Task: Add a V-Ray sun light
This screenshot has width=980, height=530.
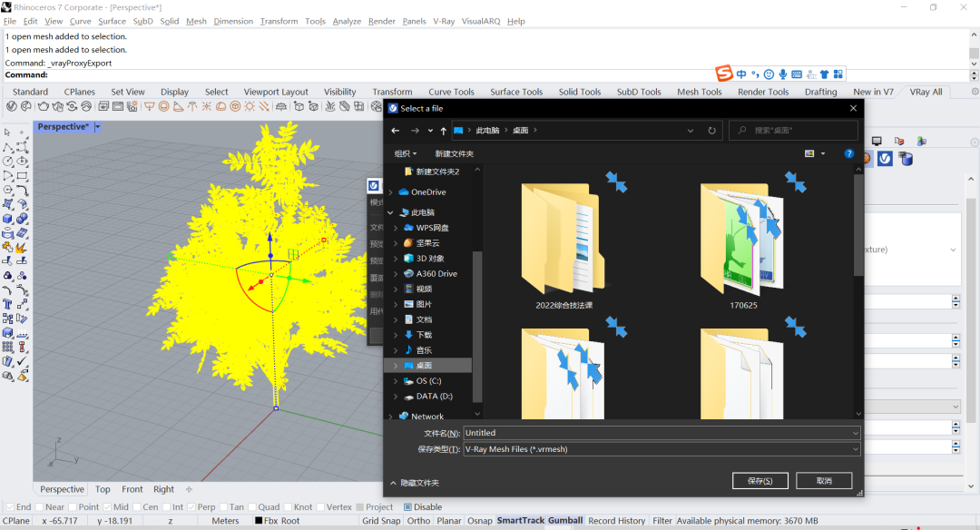Action: (x=250, y=106)
